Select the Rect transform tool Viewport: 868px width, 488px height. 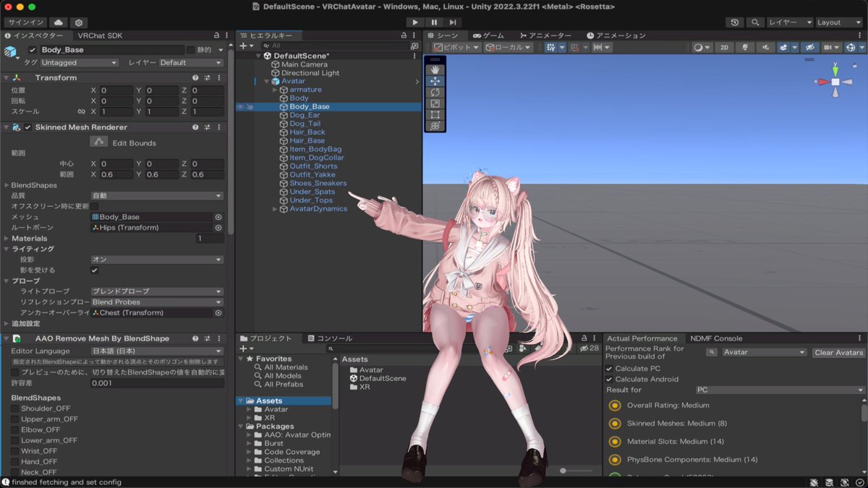tap(435, 115)
